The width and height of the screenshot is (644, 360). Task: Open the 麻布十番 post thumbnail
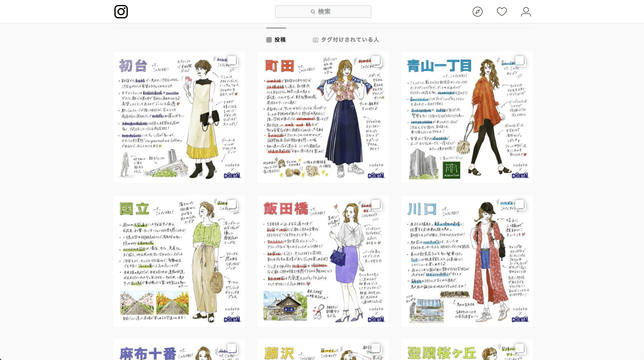pos(179,350)
